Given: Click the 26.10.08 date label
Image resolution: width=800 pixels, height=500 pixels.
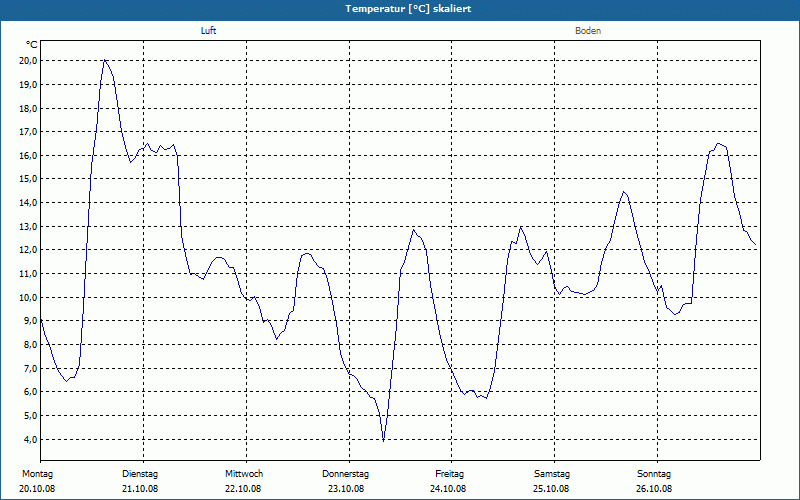Looking at the screenshot, I should pos(654,489).
